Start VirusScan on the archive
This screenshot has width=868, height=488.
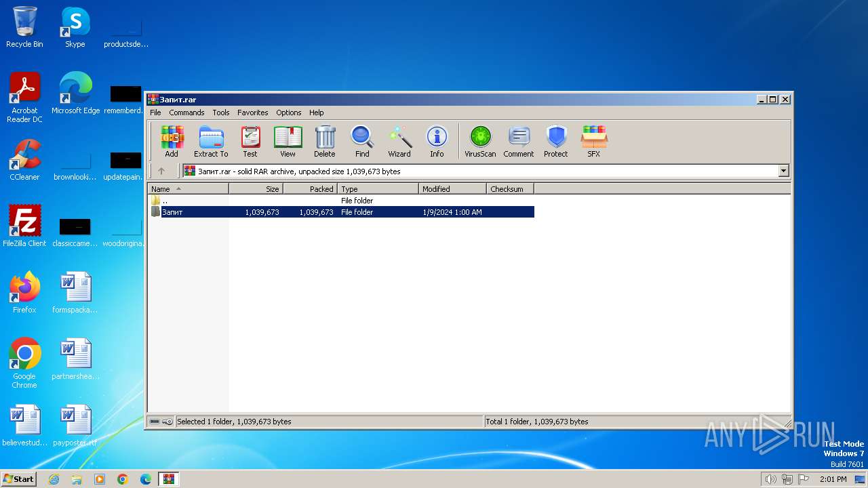(x=480, y=142)
